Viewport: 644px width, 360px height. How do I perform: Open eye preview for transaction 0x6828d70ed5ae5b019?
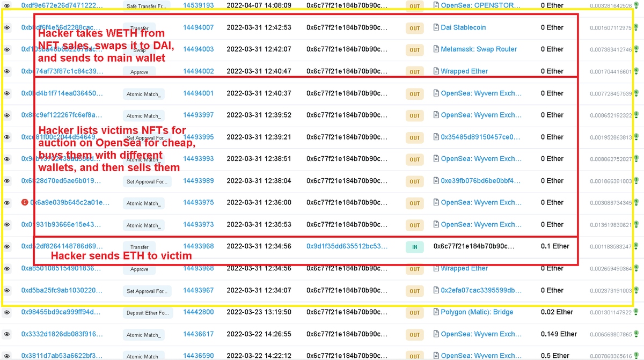point(7,181)
